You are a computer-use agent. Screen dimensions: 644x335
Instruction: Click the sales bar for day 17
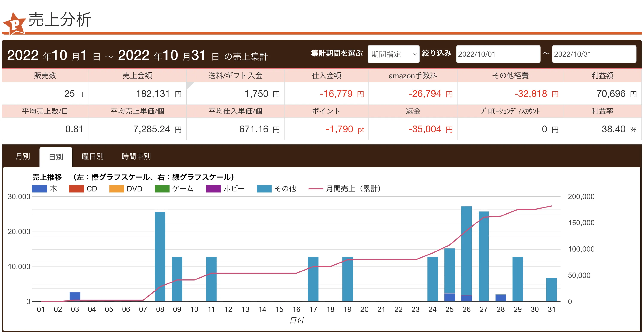pyautogui.click(x=313, y=279)
